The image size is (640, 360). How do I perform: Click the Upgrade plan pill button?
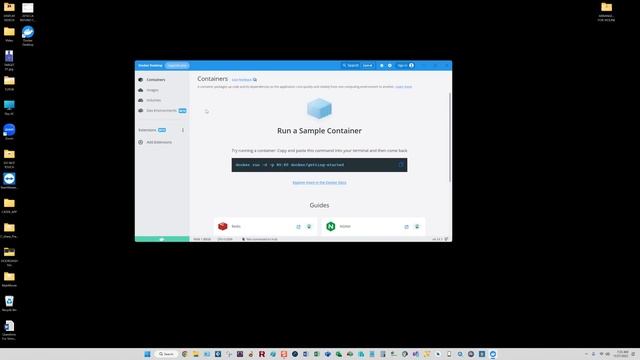pyautogui.click(x=177, y=65)
